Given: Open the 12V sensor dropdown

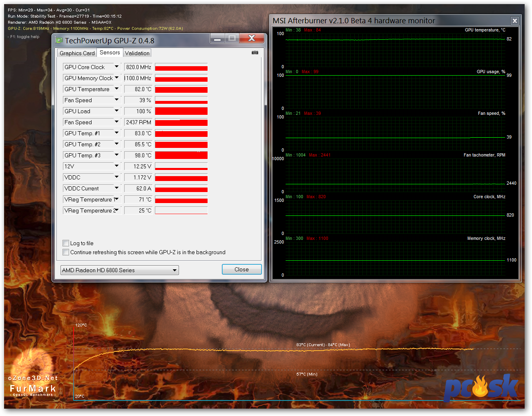Looking at the screenshot, I should pos(116,166).
